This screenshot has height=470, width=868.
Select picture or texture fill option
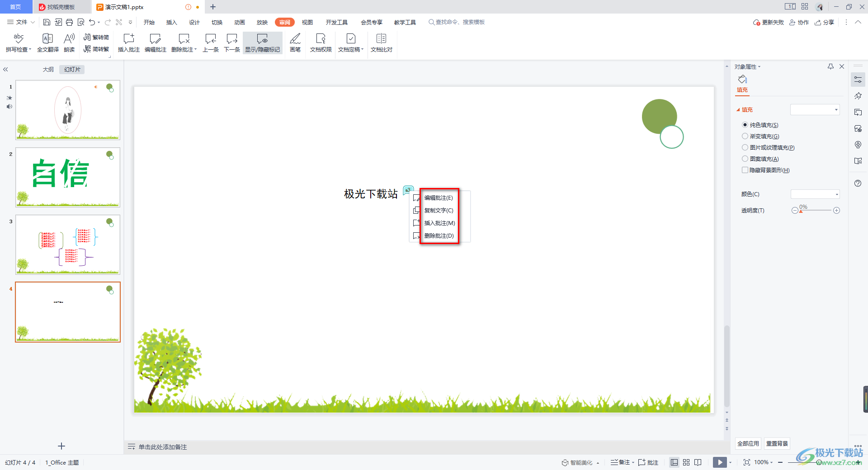pyautogui.click(x=745, y=147)
